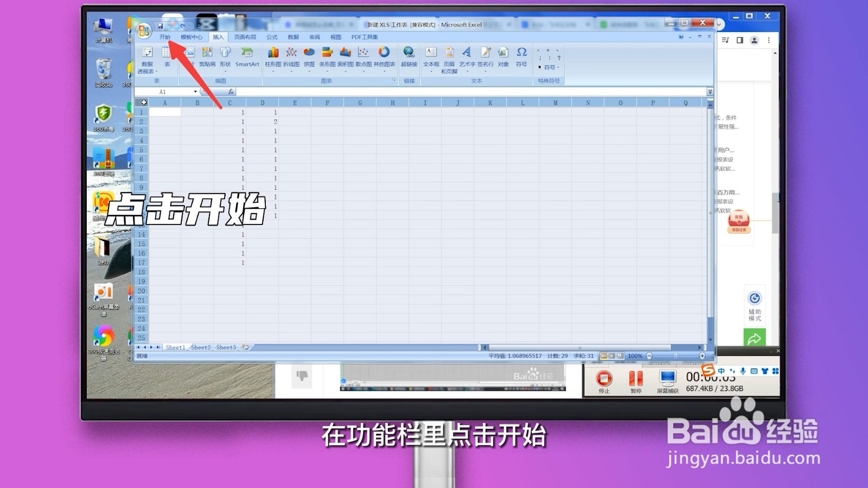This screenshot has height=488, width=868.
Task: Switch to Page Layout view in status bar
Action: pyautogui.click(x=612, y=356)
